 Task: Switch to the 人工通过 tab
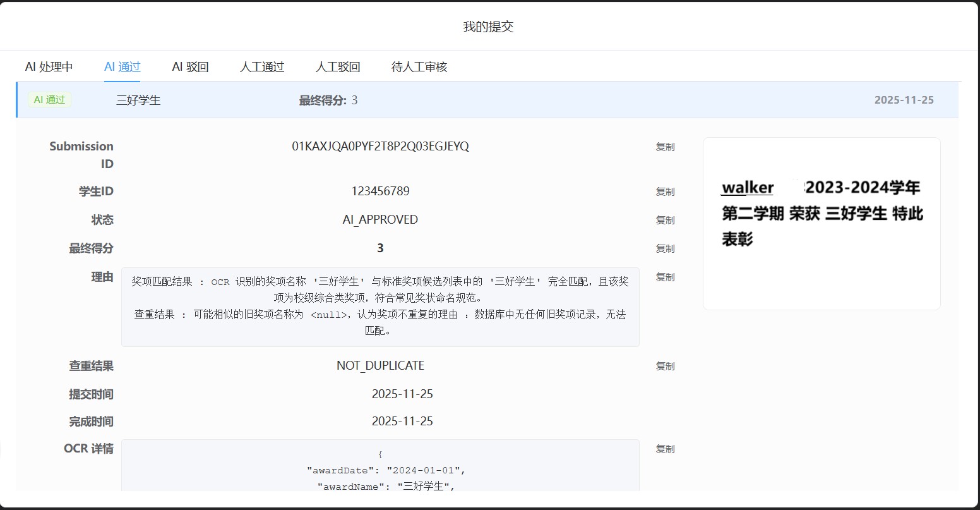[262, 66]
